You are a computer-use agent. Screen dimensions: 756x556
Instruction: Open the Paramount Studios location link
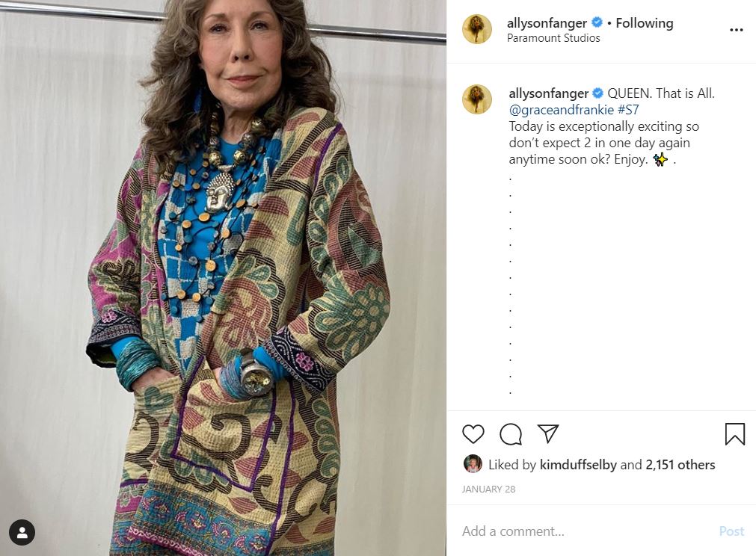coord(553,38)
